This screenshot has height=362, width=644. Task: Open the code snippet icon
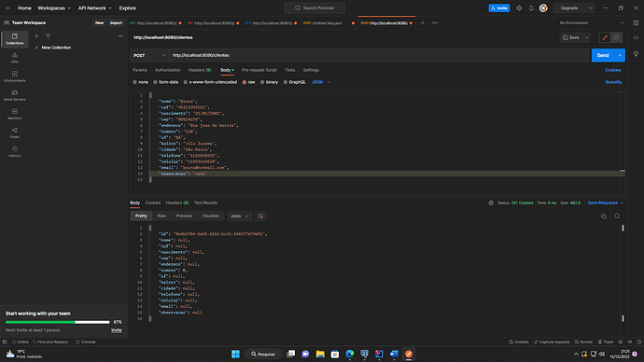click(636, 37)
